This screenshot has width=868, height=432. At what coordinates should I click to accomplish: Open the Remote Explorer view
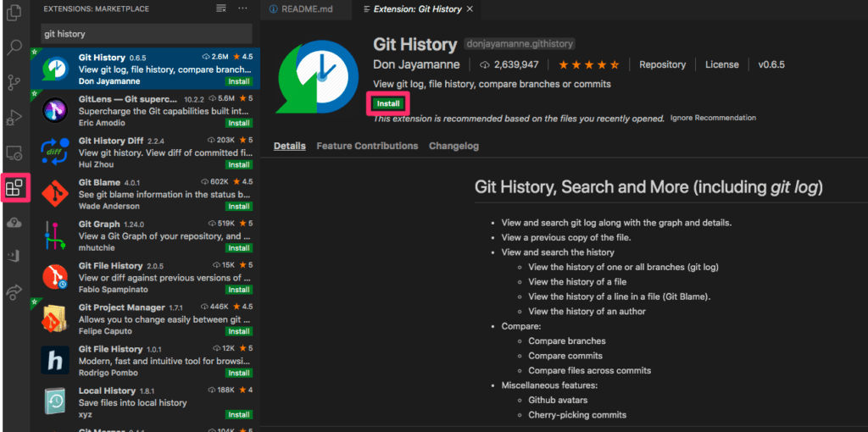[14, 152]
